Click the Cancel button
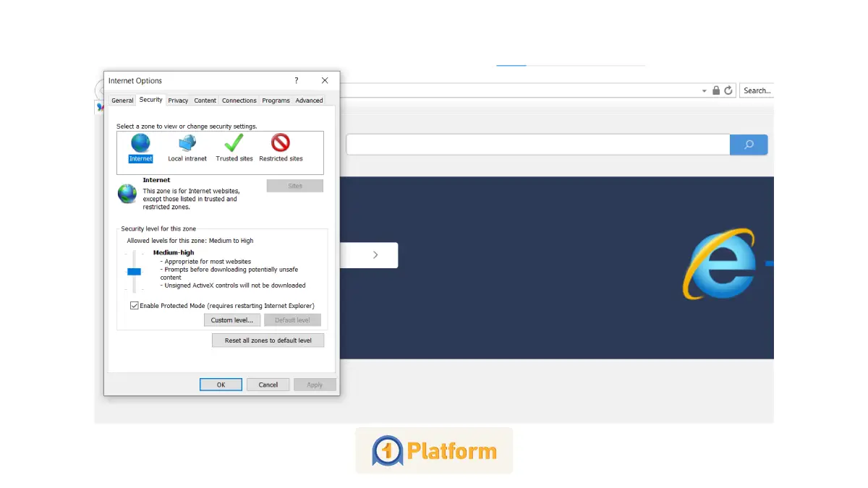Viewport: 868px width, 488px height. tap(268, 385)
